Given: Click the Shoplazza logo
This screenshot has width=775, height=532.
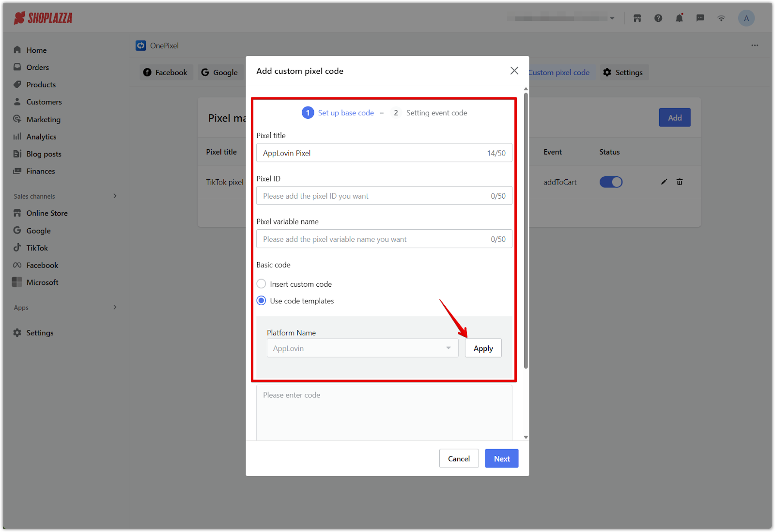Looking at the screenshot, I should (x=43, y=18).
